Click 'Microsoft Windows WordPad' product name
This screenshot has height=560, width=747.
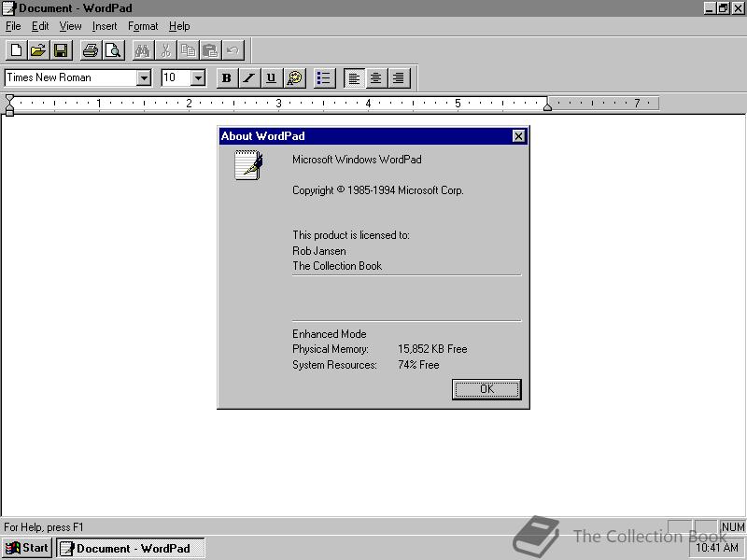click(357, 160)
